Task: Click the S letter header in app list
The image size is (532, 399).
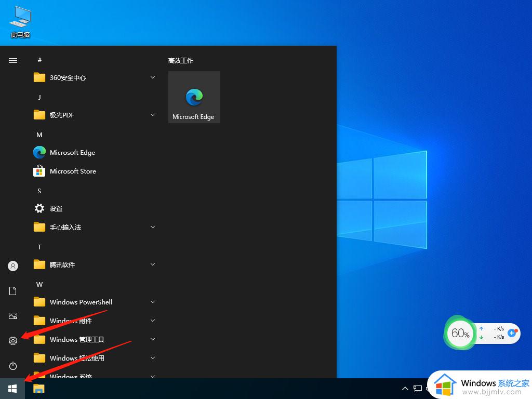Action: point(39,191)
